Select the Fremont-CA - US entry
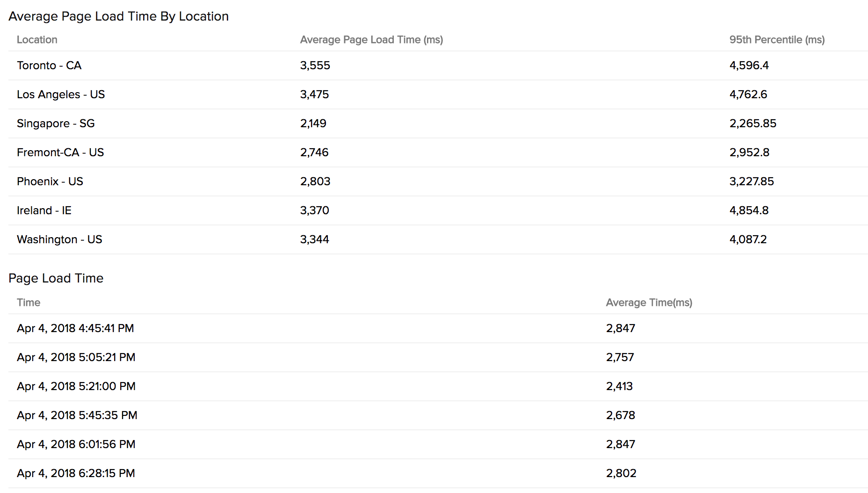This screenshot has width=868, height=493. [60, 152]
